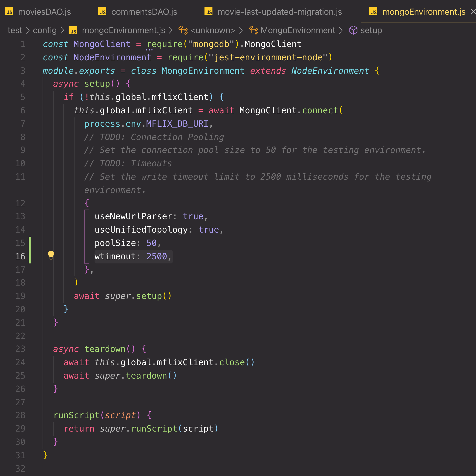This screenshot has height=476, width=476.
Task: Switch to the moviesDAO.js tab
Action: click(44, 12)
